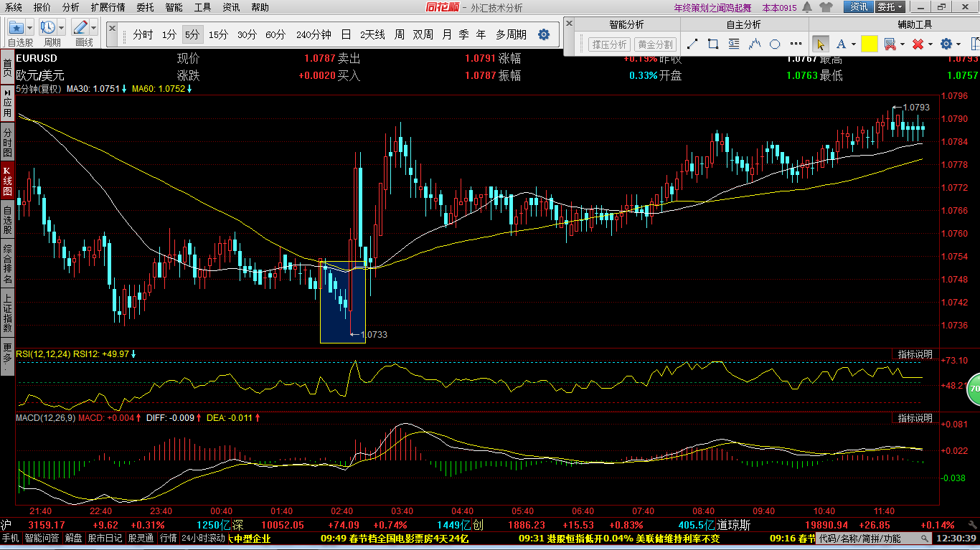Image resolution: width=980 pixels, height=550 pixels.
Task: Select the wave line drawing tool
Action: pos(754,44)
